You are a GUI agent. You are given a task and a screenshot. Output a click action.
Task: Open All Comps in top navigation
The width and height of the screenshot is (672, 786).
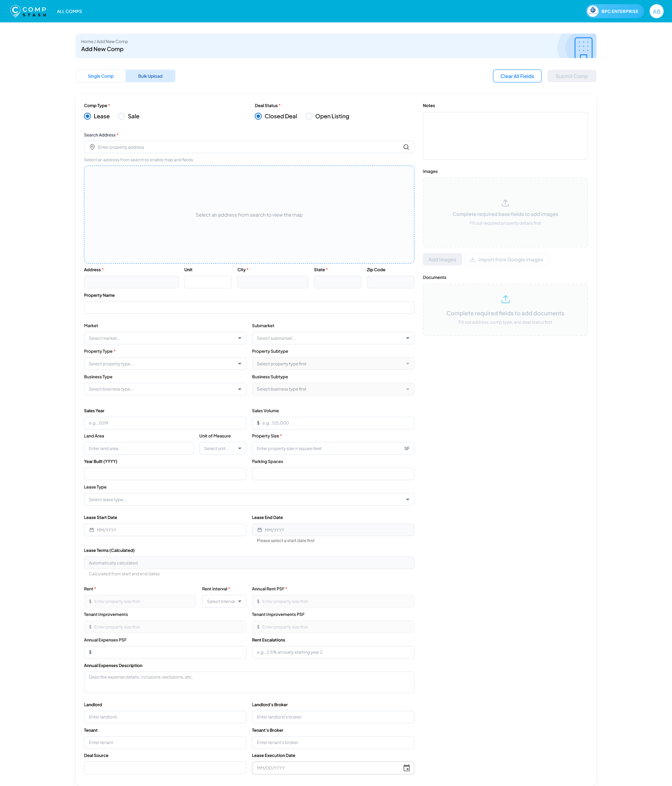[69, 12]
